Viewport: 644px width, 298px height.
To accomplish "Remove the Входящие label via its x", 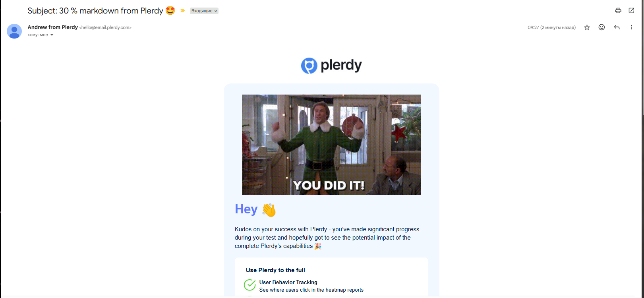I will pos(216,11).
